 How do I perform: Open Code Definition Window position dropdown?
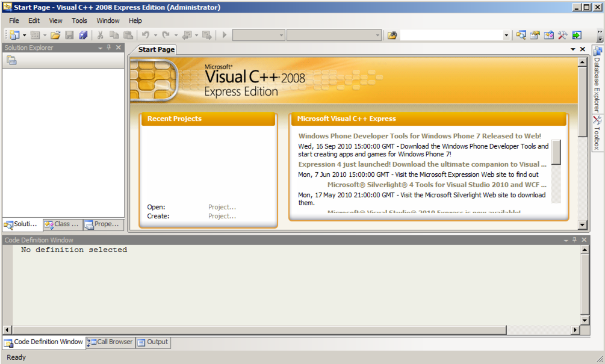[566, 240]
